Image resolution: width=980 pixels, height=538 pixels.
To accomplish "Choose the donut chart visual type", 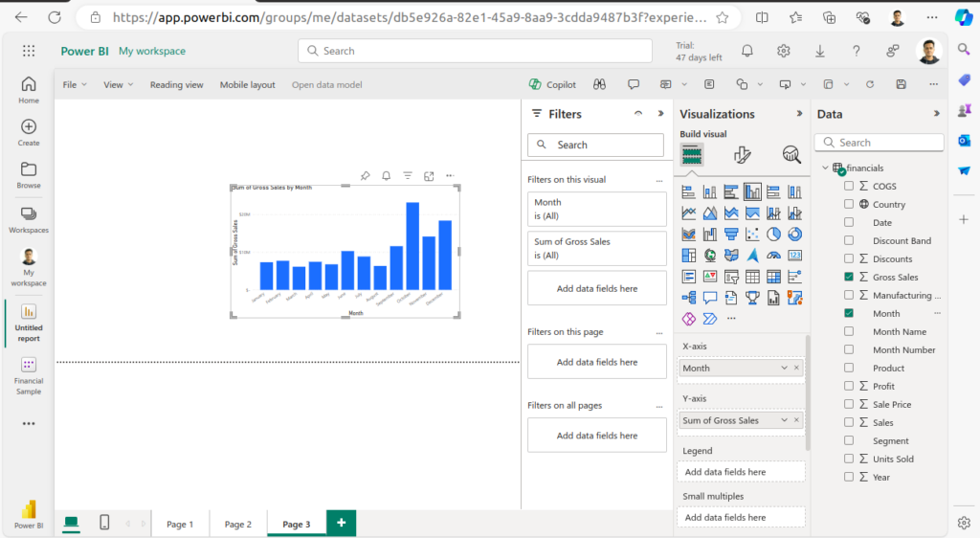I will click(794, 234).
